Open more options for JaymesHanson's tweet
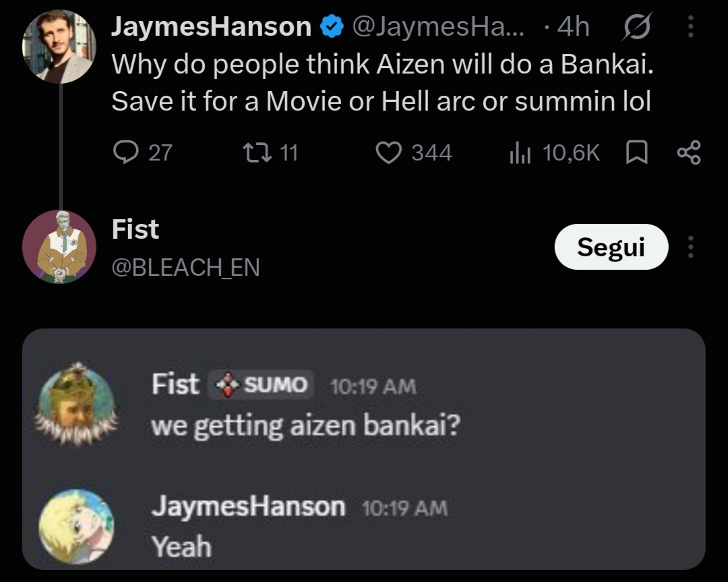 [690, 26]
